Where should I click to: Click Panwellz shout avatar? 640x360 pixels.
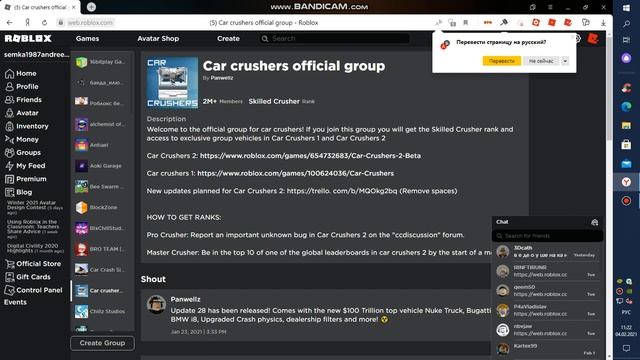pos(156,304)
